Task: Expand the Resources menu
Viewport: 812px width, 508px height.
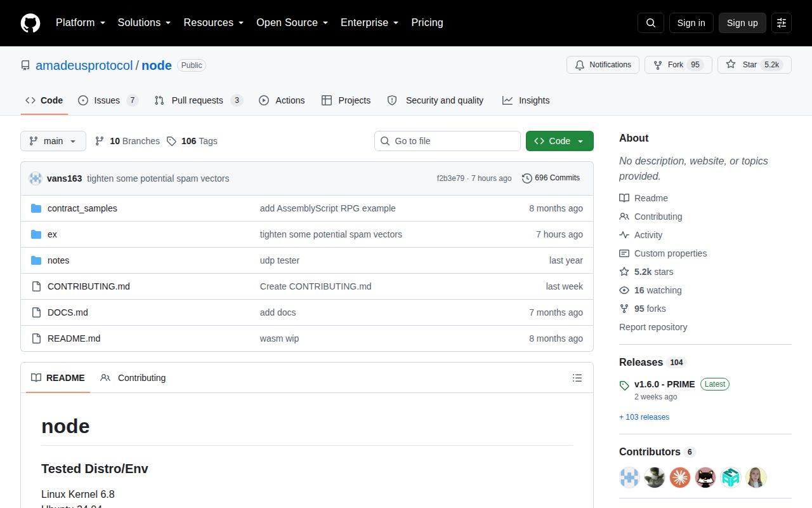Action: [214, 23]
